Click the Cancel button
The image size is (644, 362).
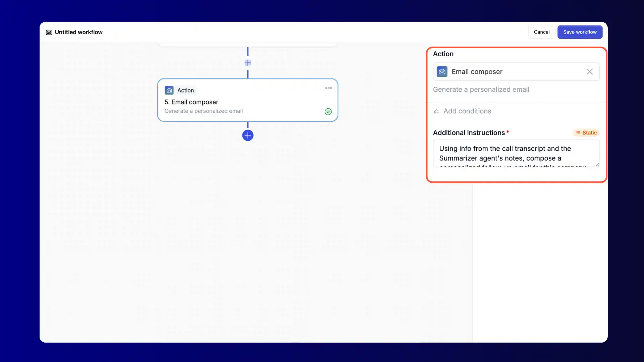[541, 32]
